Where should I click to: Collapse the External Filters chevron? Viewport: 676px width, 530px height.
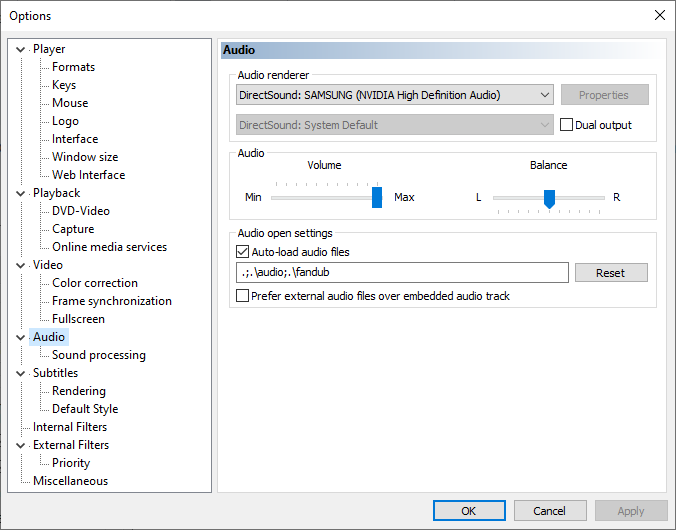click(x=20, y=445)
